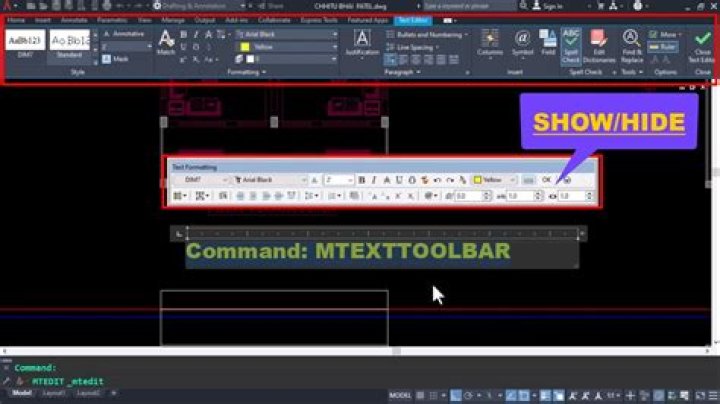Click the Ruler button in Text Formatting toolbar
This screenshot has height=404, width=720.
[x=529, y=180]
